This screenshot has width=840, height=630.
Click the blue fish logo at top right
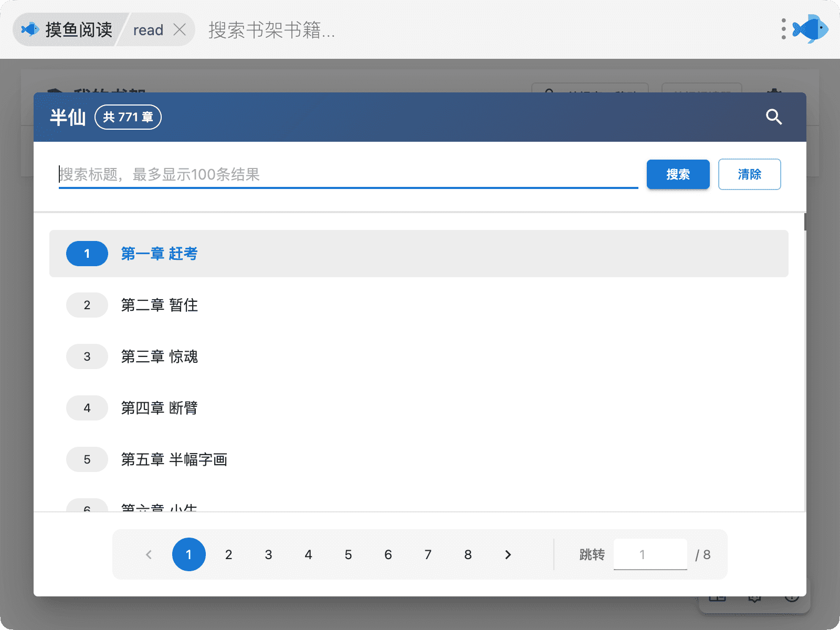811,29
